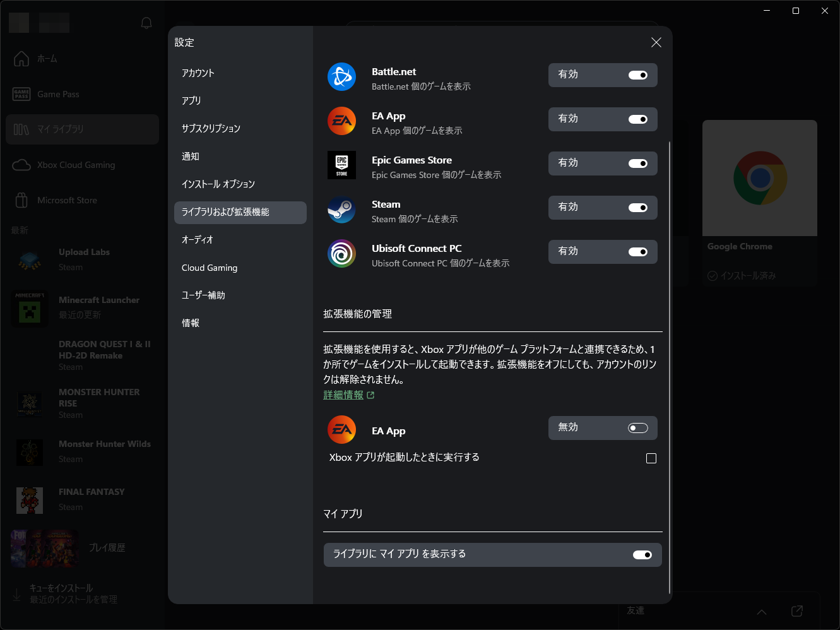Toggle ライブラリに マイ アプリ を表示する
Screen dimensions: 840x630
pos(642,555)
